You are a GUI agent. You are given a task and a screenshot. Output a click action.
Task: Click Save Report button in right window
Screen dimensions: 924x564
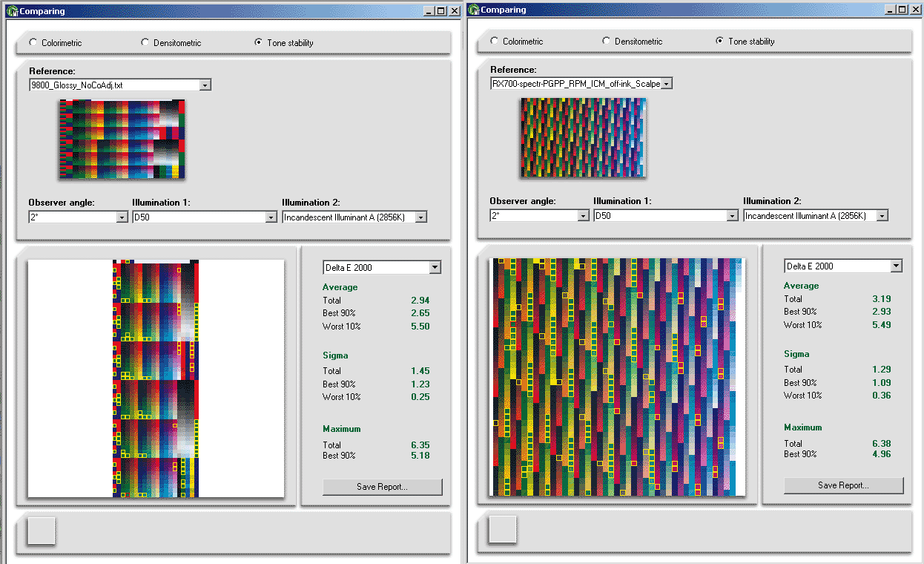[x=844, y=485]
